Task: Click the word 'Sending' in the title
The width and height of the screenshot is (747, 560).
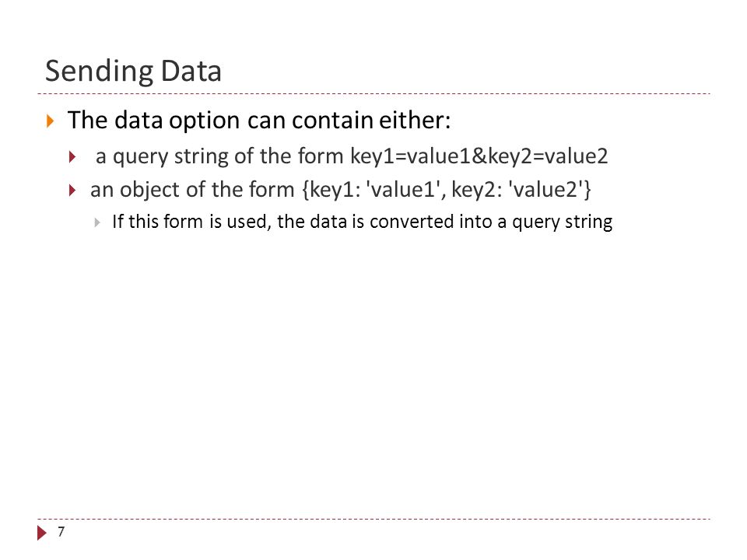Action: point(100,72)
